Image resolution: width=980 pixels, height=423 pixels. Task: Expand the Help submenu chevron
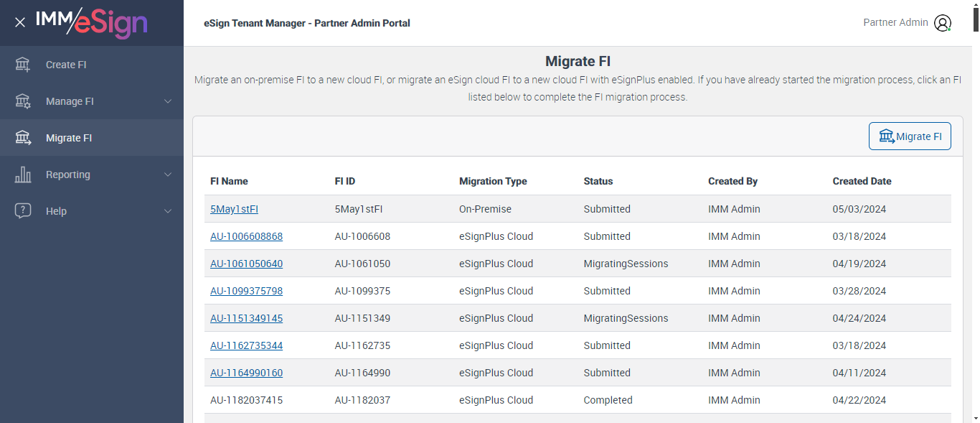(168, 211)
